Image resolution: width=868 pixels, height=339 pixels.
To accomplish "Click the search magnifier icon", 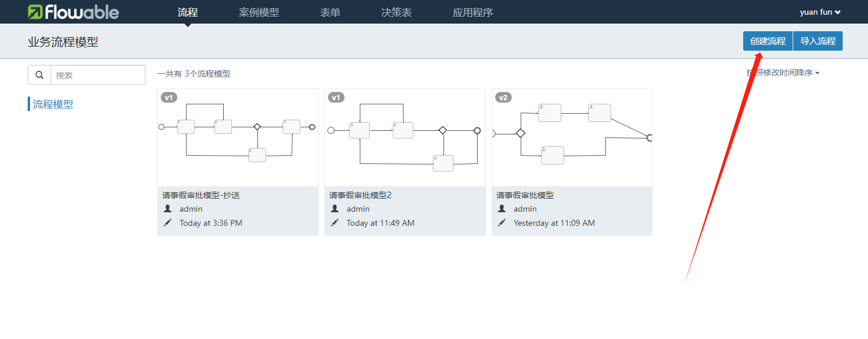I will click(x=39, y=75).
